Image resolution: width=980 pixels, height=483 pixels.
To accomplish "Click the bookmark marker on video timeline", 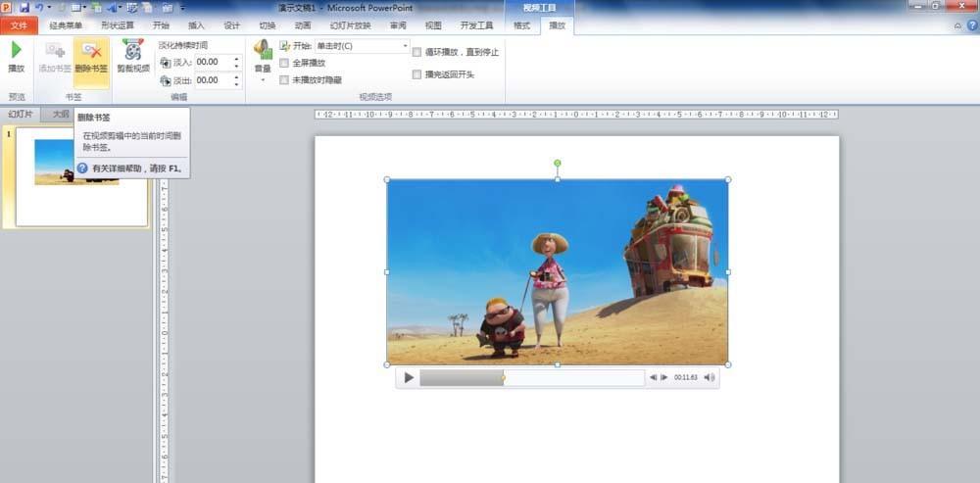I will 504,377.
